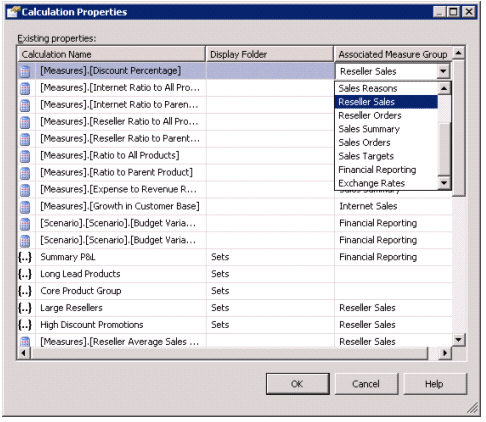Click icon beside Expense to Revenue R… row
Screen dimensions: 486x422
click(x=25, y=190)
